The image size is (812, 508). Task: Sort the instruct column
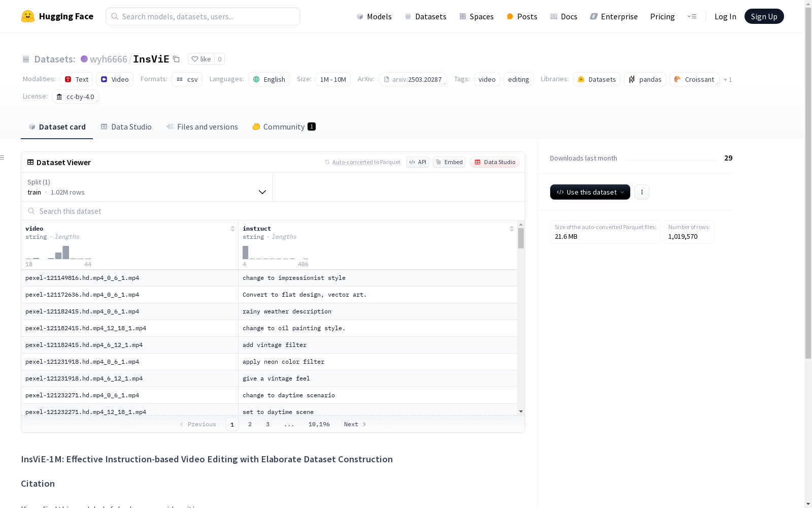[512, 229]
